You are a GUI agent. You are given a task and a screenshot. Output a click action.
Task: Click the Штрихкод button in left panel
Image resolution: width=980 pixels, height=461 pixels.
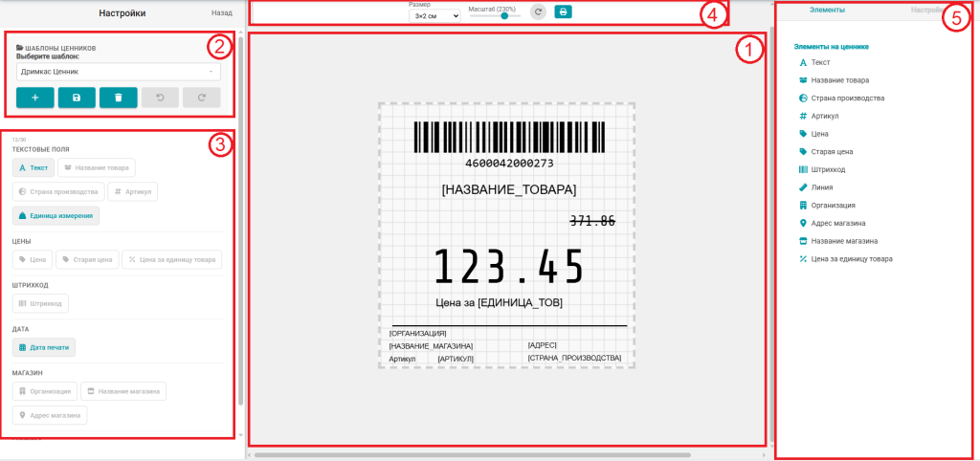pyautogui.click(x=40, y=303)
